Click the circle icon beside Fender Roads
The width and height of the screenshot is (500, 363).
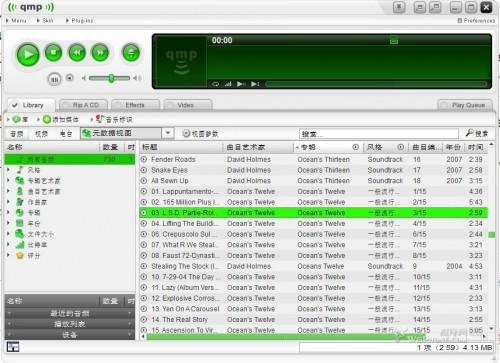pos(144,159)
